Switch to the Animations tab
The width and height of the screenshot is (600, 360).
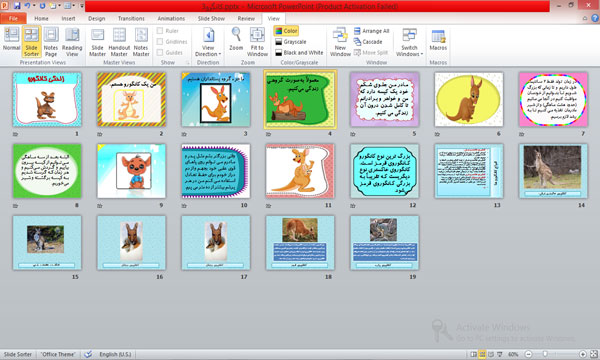[x=171, y=18]
